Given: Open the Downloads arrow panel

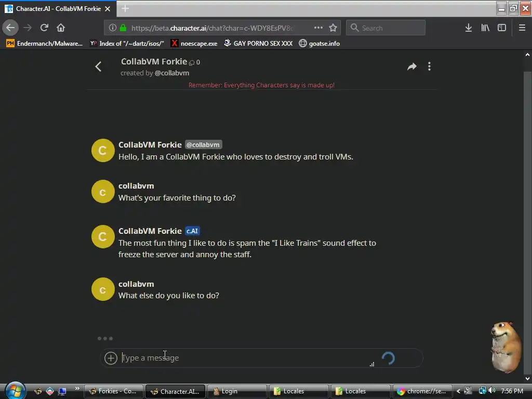Looking at the screenshot, I should tap(469, 28).
